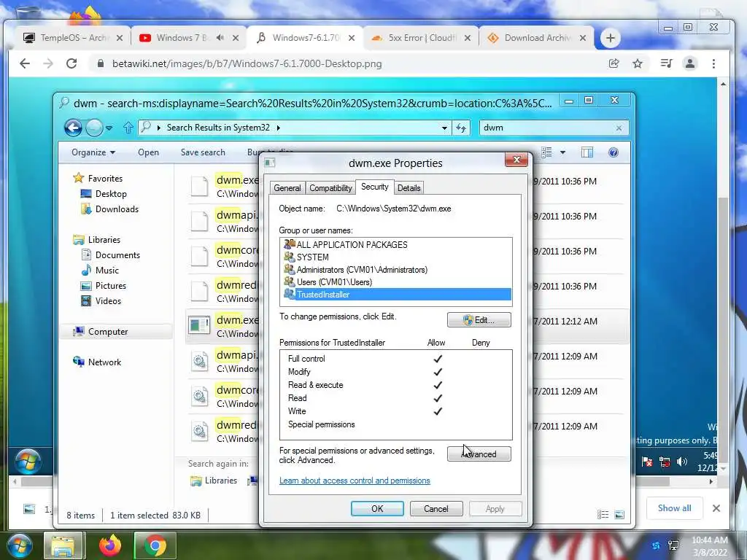Click the Chrome address bar URL
This screenshot has width=747, height=560.
[247, 63]
